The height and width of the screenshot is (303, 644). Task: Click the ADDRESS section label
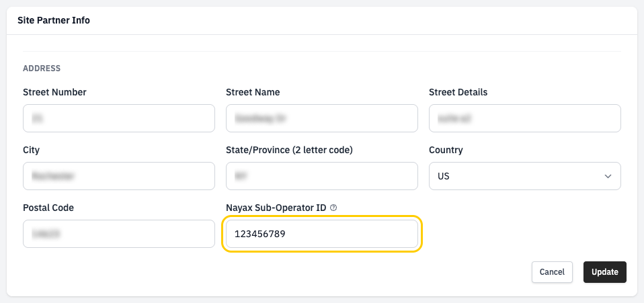click(x=42, y=68)
